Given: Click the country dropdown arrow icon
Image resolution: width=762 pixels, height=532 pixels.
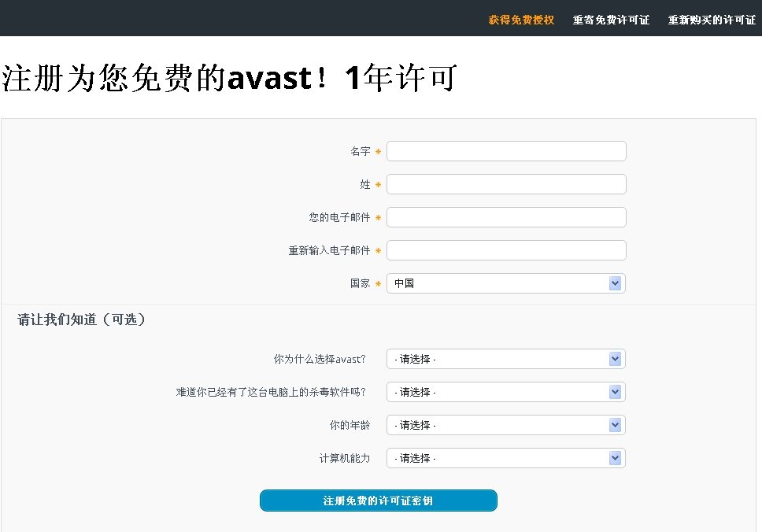Looking at the screenshot, I should 615,283.
